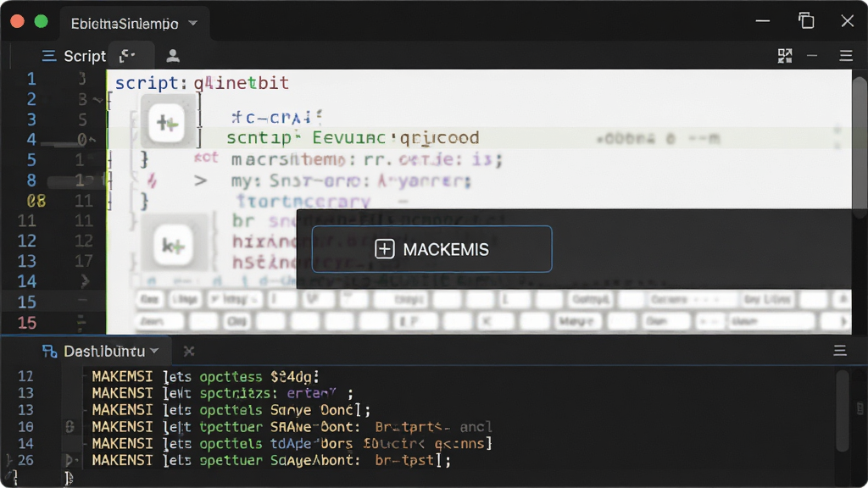Open the grid layout icon at top right
The width and height of the screenshot is (868, 488).
click(x=784, y=56)
